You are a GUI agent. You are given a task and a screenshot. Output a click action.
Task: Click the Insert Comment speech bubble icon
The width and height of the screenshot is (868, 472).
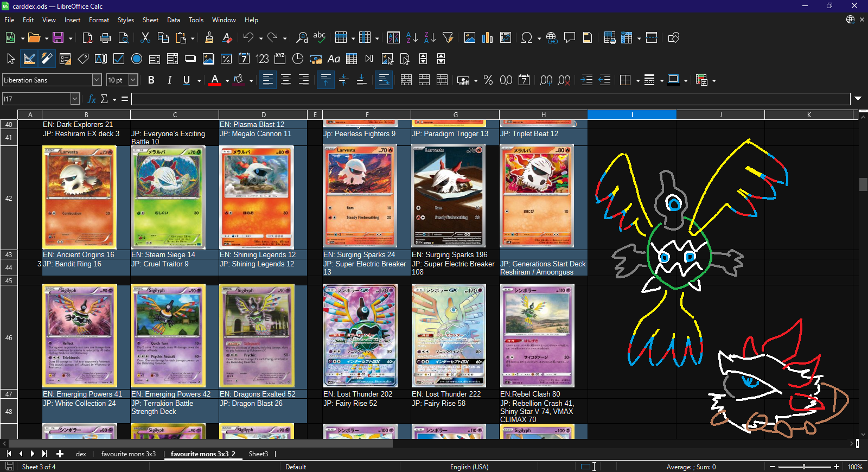[x=570, y=37]
